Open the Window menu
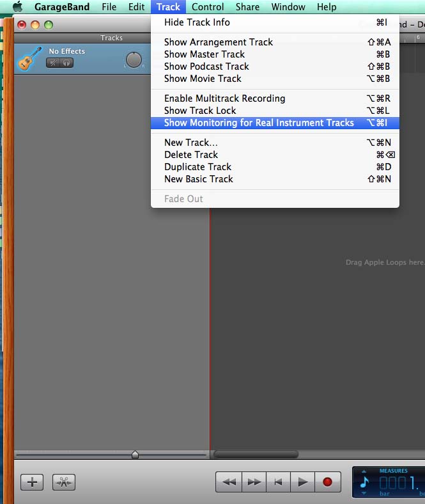 coord(288,7)
